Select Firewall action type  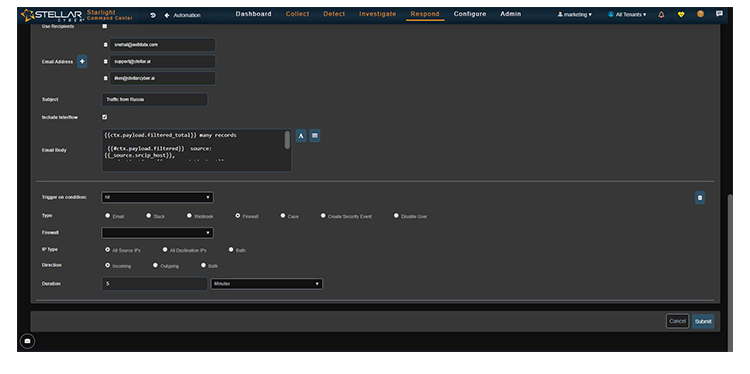click(x=238, y=216)
